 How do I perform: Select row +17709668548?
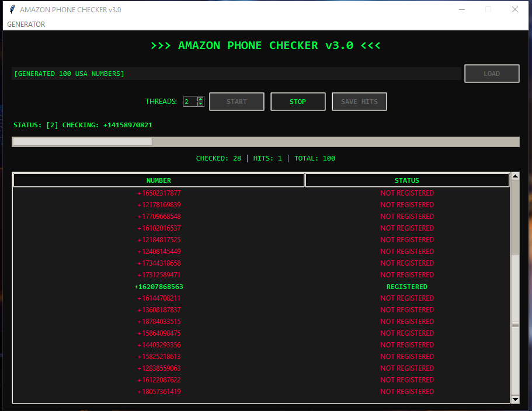261,217
